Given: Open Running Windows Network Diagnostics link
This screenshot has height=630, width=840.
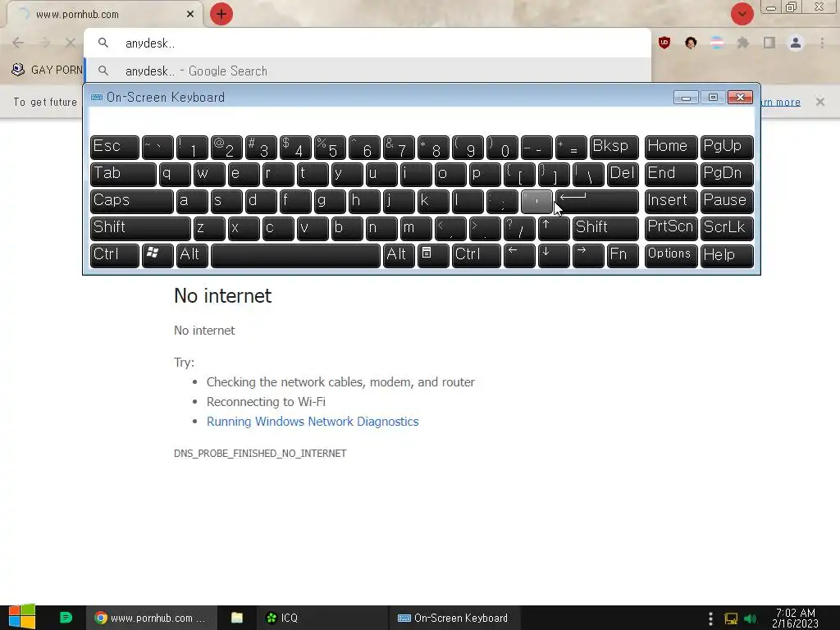Looking at the screenshot, I should 313,422.
